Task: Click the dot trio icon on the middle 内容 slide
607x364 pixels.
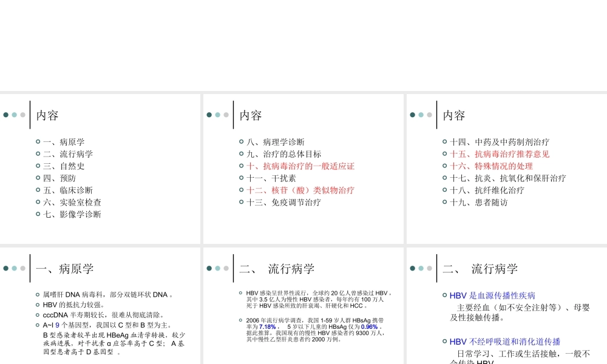Action: pyautogui.click(x=219, y=115)
